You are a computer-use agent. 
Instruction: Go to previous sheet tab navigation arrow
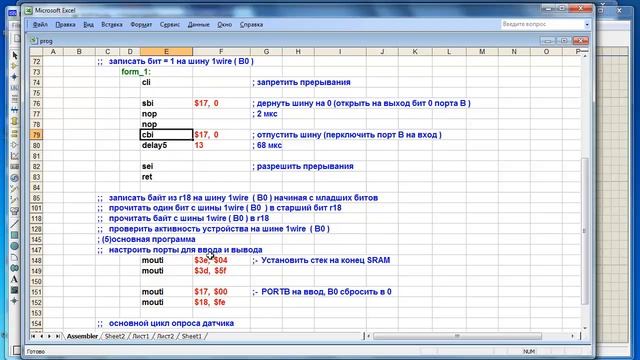pyautogui.click(x=41, y=336)
